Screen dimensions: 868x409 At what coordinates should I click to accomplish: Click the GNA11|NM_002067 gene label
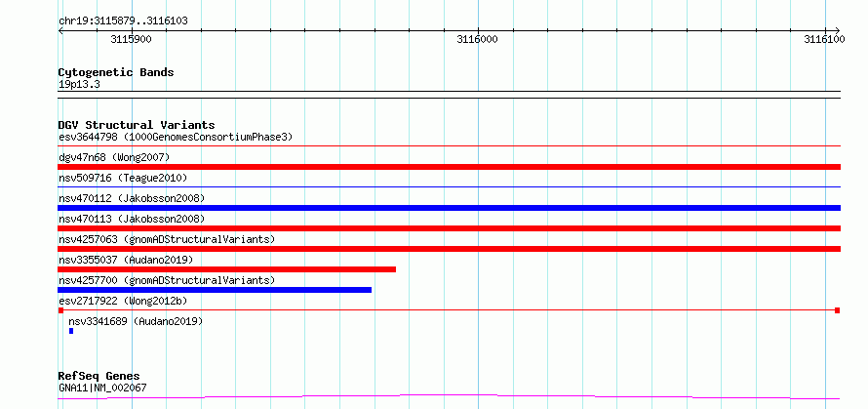[102, 388]
